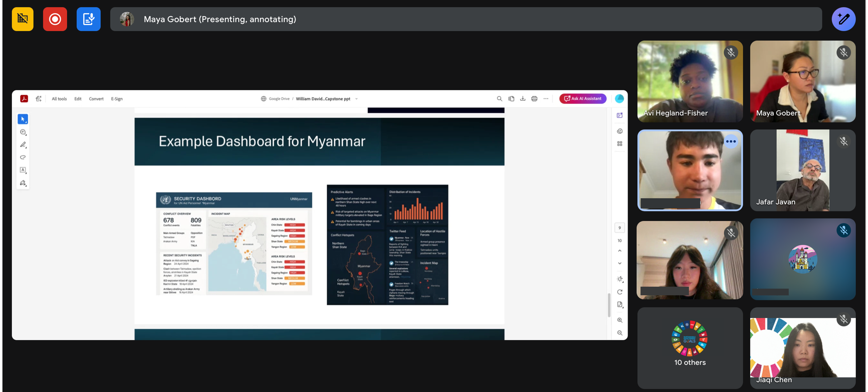Screen dimensions: 868x392
Task: Expand the document title dropdown chevron
Action: tap(357, 99)
